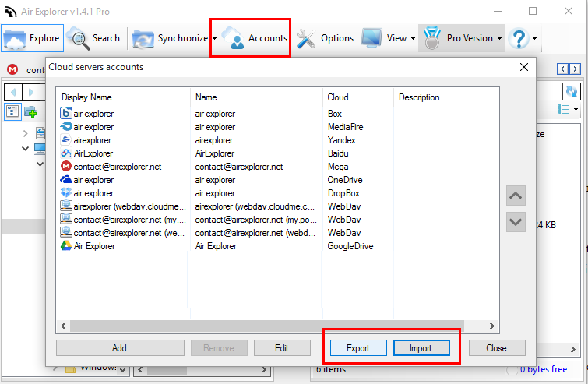Click the Back navigation arrow in the main window
The width and height of the screenshot is (588, 384).
[13, 92]
